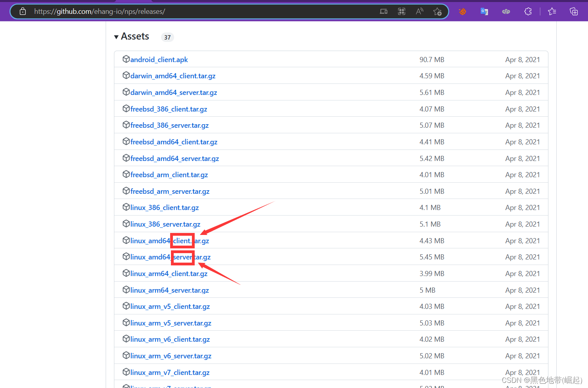Click the 4.41 MB size value
This screenshot has width=588, height=388.
click(432, 142)
